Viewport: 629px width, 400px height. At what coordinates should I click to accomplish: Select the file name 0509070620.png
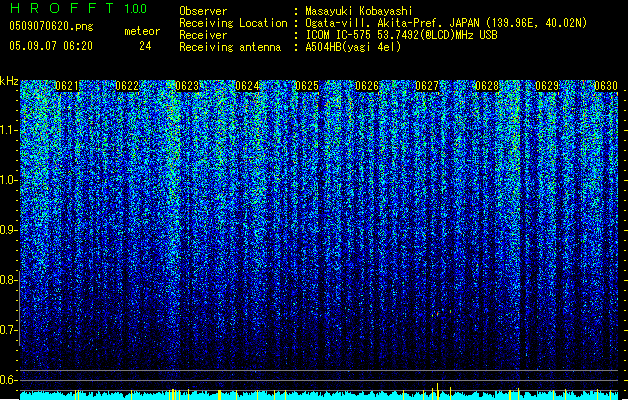click(51, 26)
